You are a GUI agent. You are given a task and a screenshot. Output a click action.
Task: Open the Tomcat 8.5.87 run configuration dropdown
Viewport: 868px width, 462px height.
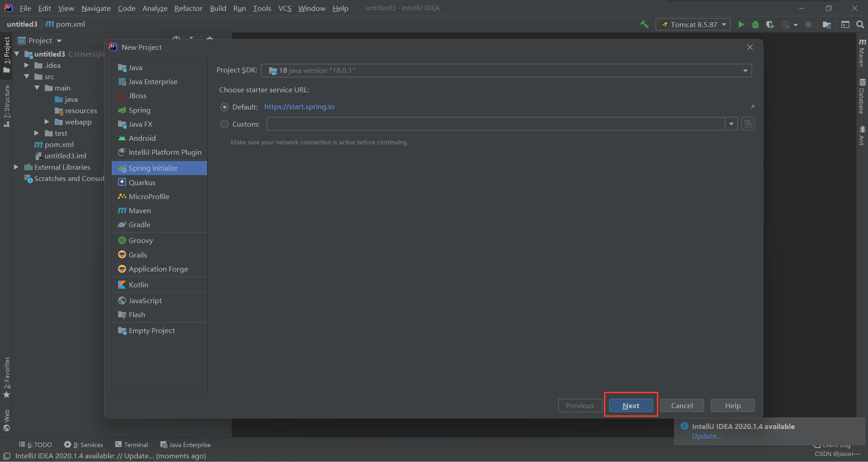693,24
